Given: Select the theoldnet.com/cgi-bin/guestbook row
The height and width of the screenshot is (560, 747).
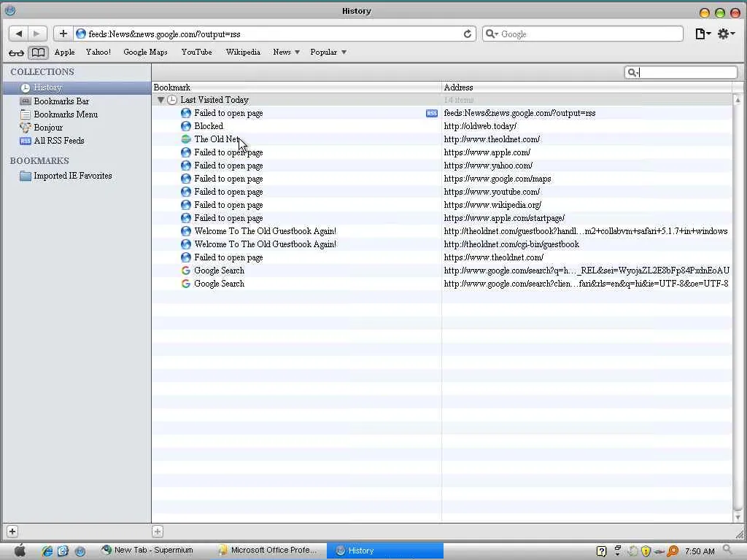Looking at the screenshot, I should tap(442, 244).
